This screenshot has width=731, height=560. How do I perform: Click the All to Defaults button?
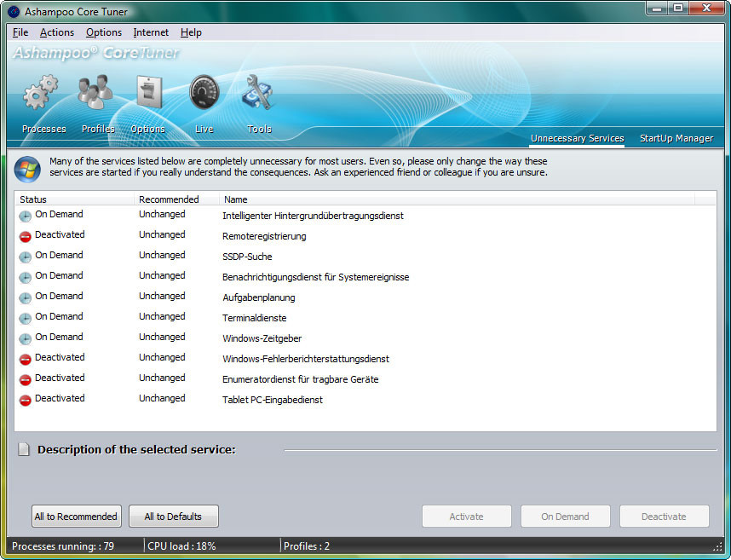click(x=174, y=517)
